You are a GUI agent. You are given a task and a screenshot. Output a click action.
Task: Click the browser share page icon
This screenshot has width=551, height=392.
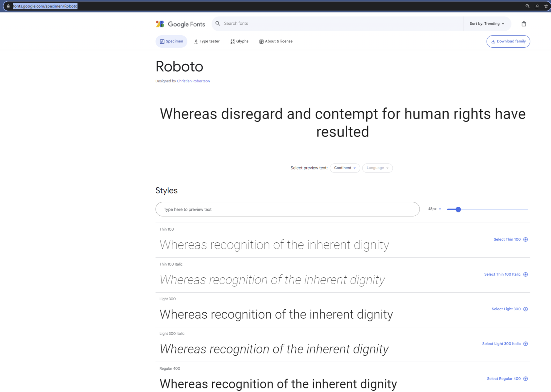tap(537, 6)
